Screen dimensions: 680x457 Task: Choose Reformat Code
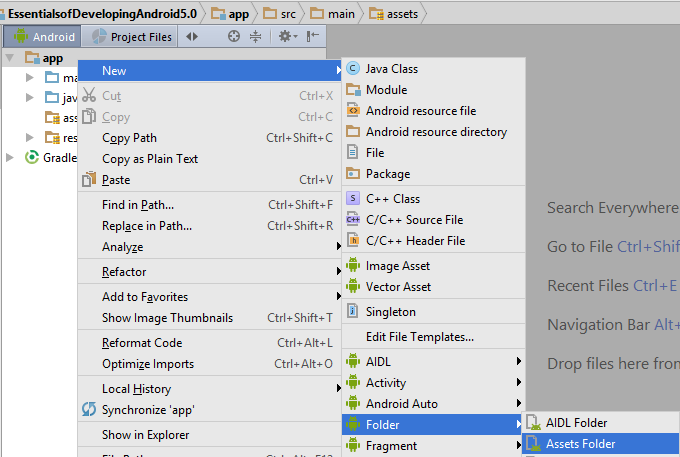click(210, 343)
